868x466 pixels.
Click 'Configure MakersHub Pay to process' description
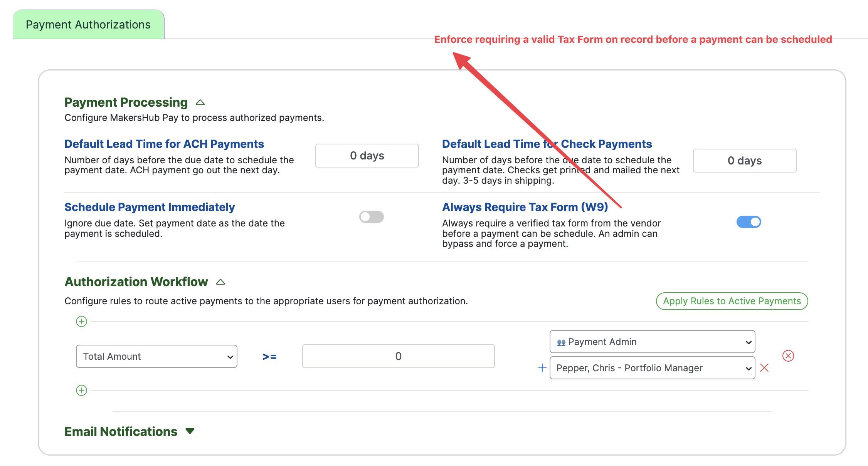click(x=194, y=118)
